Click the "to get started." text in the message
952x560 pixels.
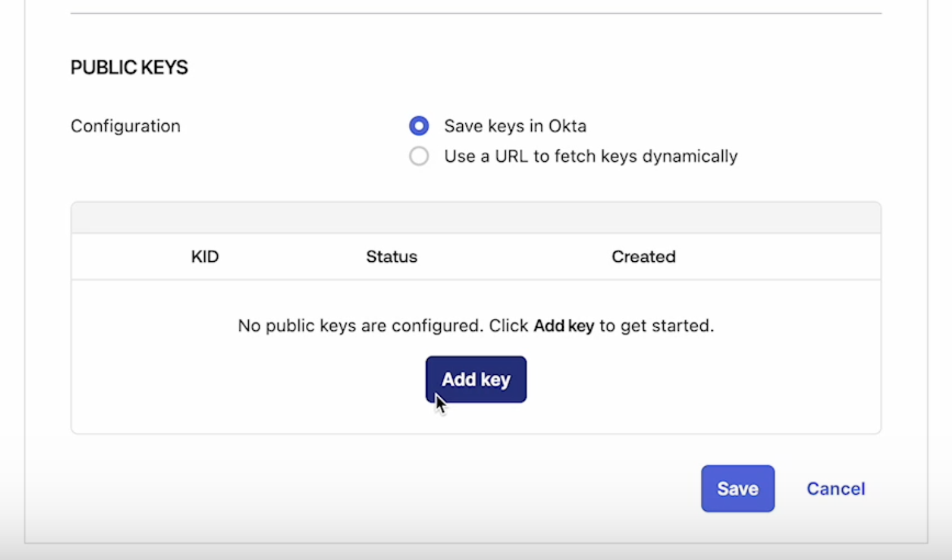(x=657, y=326)
